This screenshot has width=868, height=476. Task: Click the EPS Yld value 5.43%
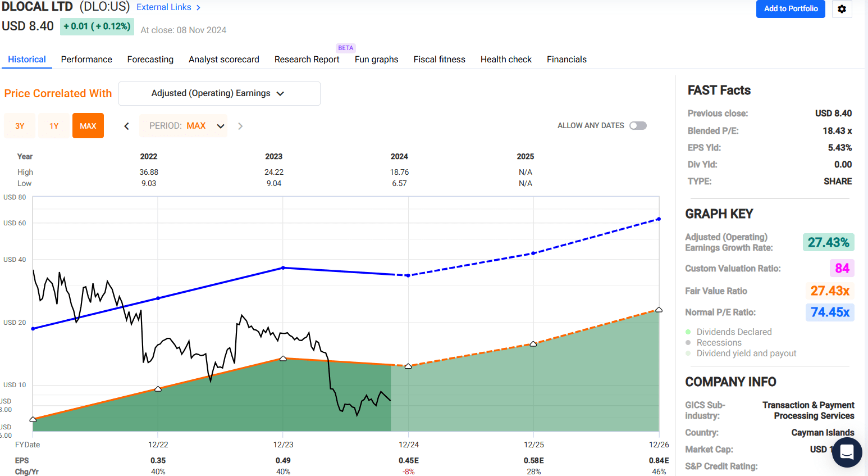click(840, 147)
